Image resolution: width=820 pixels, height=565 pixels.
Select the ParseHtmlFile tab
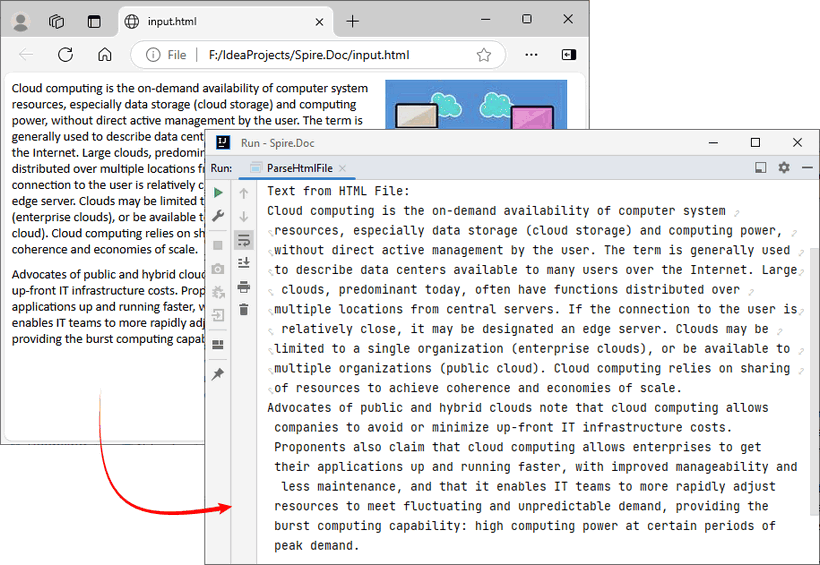[x=299, y=168]
